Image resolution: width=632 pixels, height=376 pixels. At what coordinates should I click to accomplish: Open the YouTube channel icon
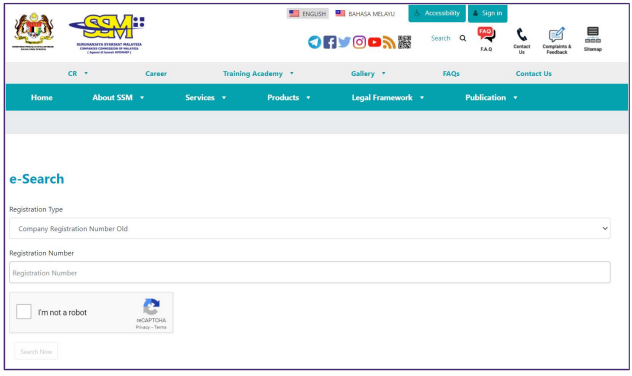tap(374, 42)
